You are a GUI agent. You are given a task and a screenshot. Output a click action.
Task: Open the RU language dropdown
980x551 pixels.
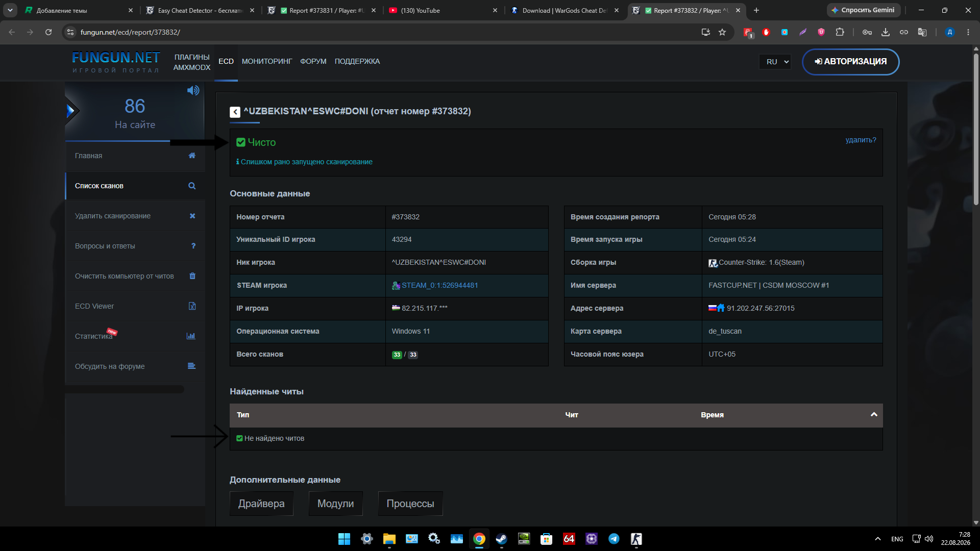[x=775, y=62]
